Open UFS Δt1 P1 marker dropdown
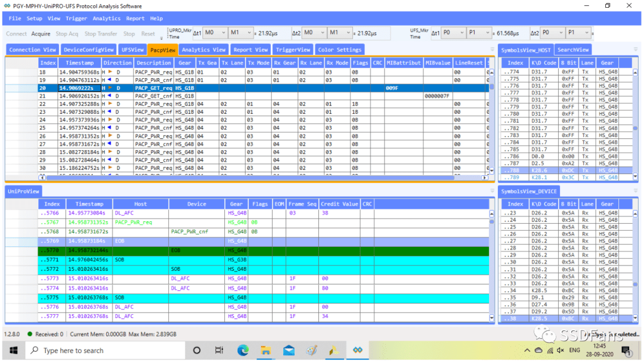This screenshot has height=362, width=644. click(479, 33)
